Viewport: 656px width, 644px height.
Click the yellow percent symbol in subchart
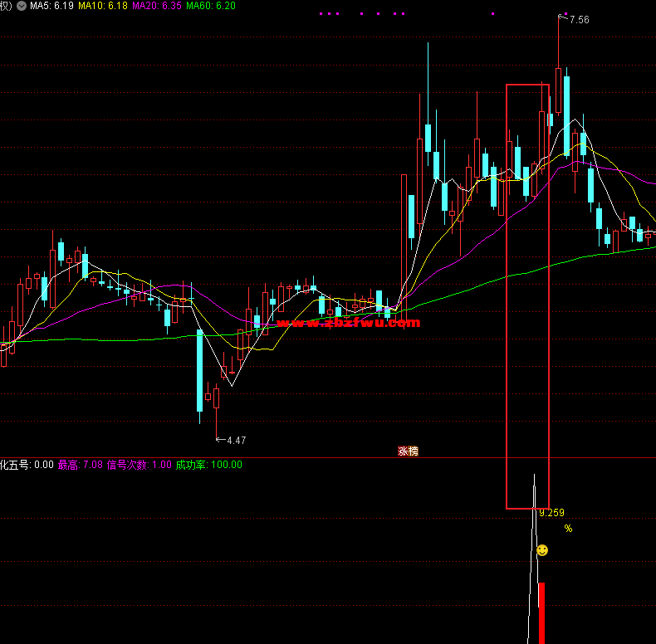click(x=568, y=529)
